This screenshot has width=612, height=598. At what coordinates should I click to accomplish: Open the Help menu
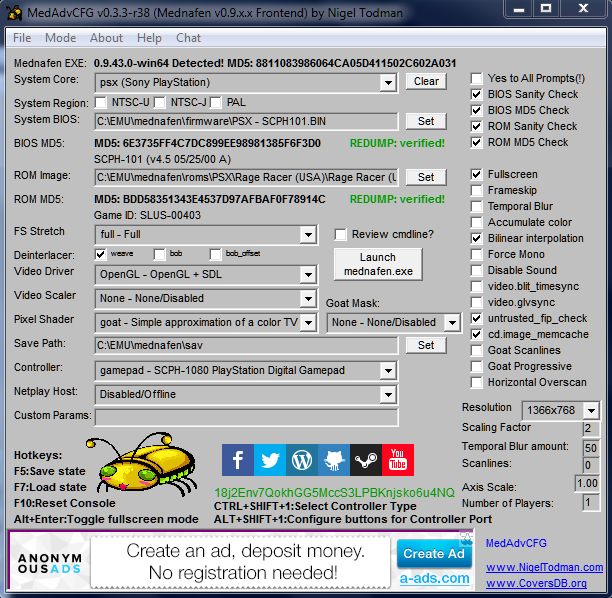click(x=149, y=38)
